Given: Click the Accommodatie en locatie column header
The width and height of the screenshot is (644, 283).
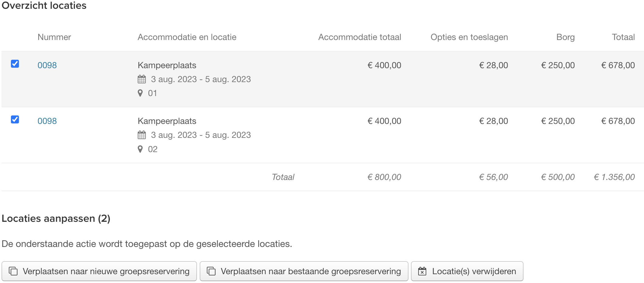Looking at the screenshot, I should tap(187, 37).
